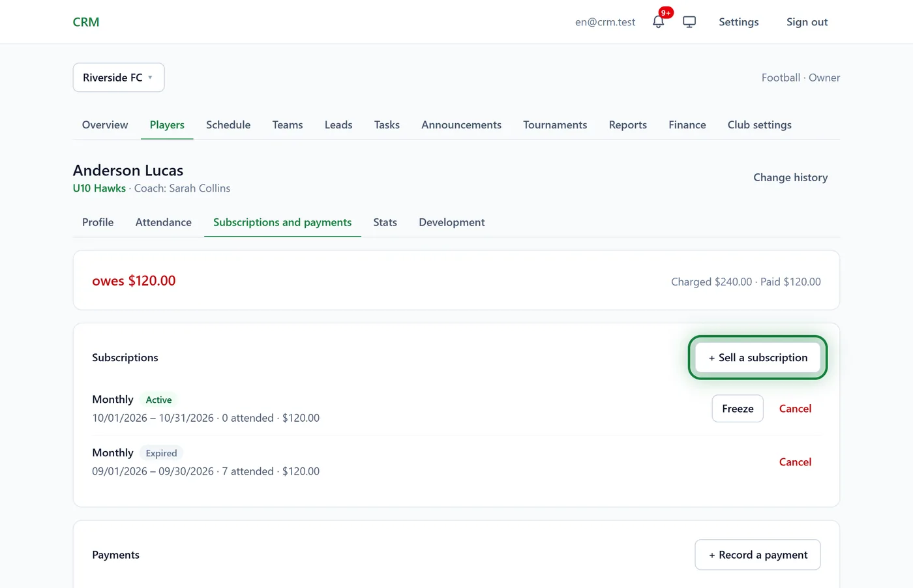Go to the Schedule tab
The image size is (913, 588).
point(228,125)
